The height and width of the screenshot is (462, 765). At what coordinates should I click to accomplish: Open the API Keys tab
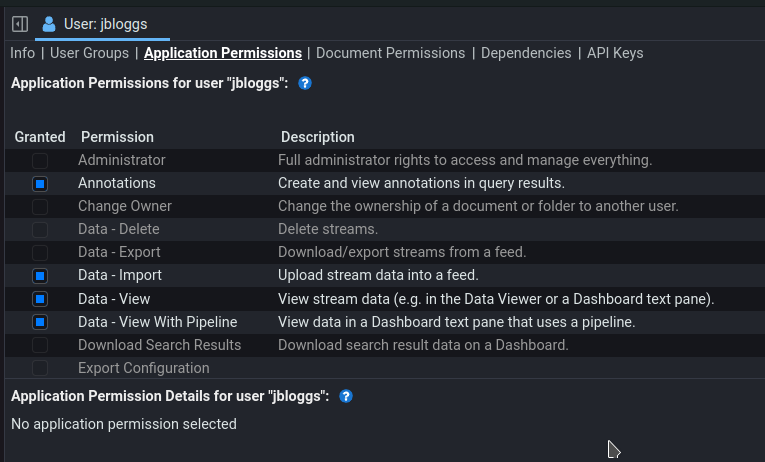coord(615,53)
